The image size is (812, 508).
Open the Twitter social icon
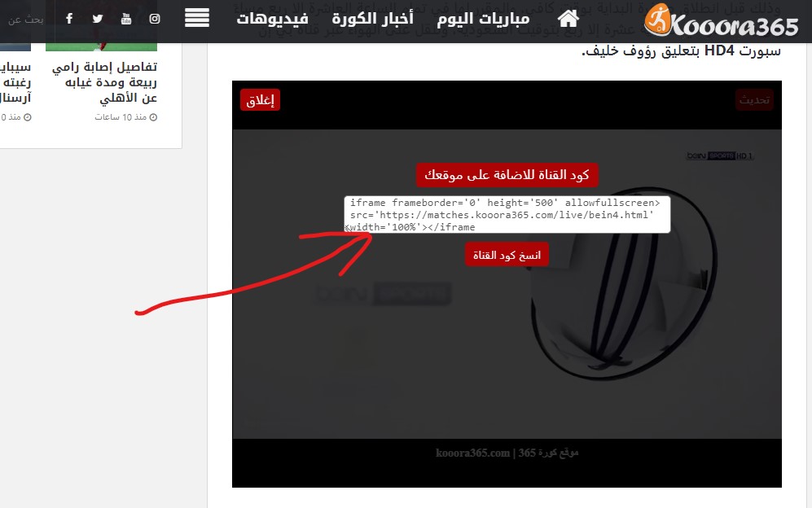(98, 19)
